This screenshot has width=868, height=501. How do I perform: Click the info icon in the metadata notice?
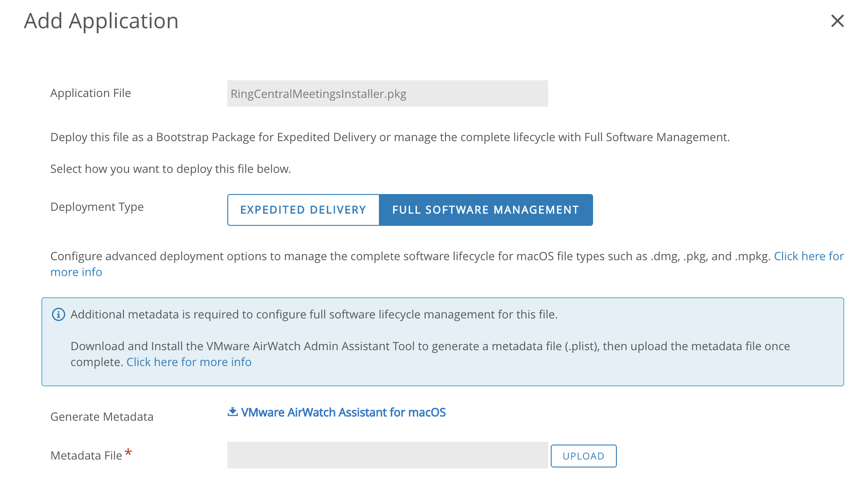tap(59, 314)
